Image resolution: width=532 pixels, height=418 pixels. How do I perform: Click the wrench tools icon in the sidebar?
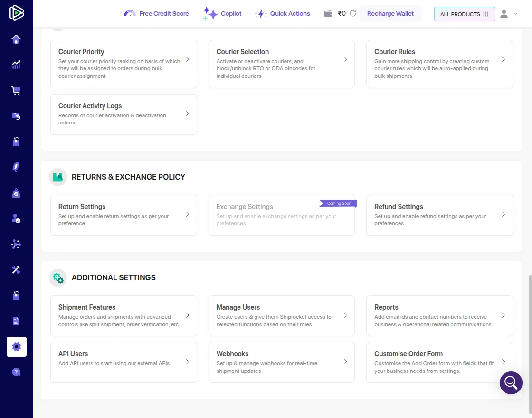16,270
